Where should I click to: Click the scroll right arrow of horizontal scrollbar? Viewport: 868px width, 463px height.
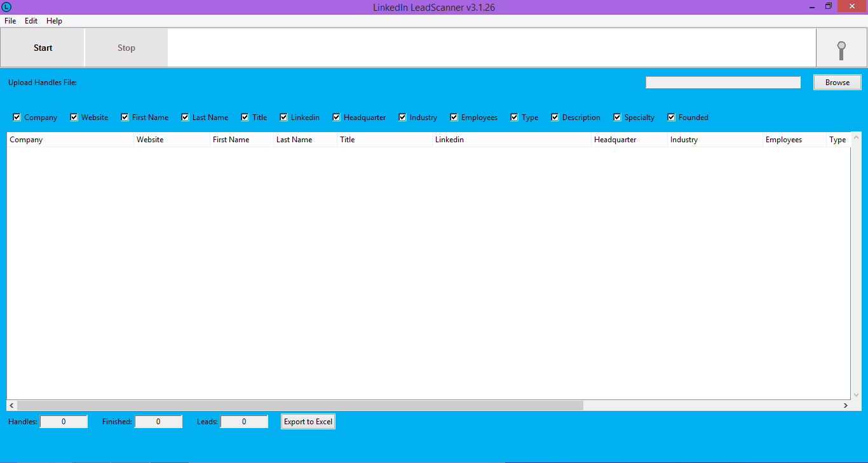pos(845,405)
